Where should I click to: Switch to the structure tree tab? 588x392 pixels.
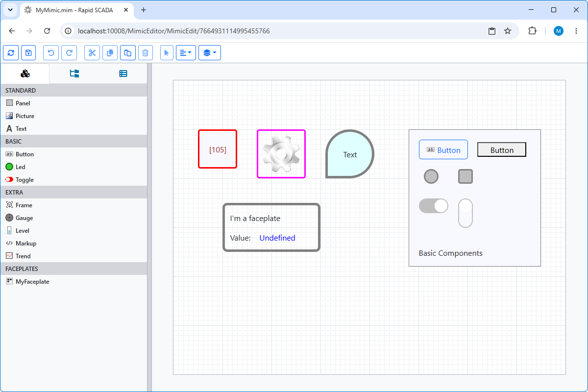(x=74, y=73)
